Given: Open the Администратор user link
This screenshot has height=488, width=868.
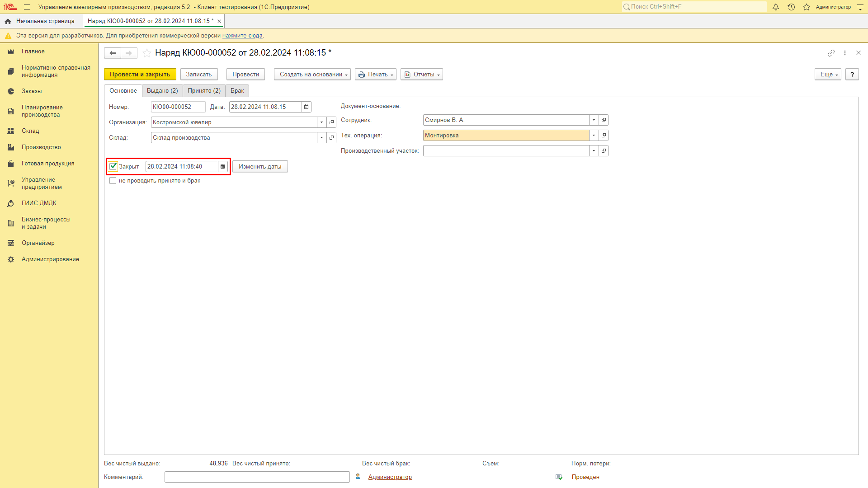Looking at the screenshot, I should pos(390,477).
